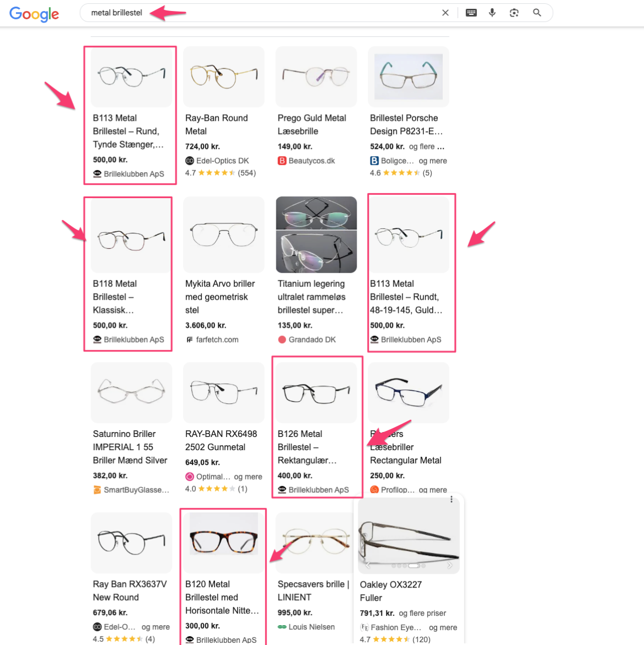The width and height of the screenshot is (644, 645).
Task: Open Mykita Arvo briller product image
Action: [x=223, y=234]
